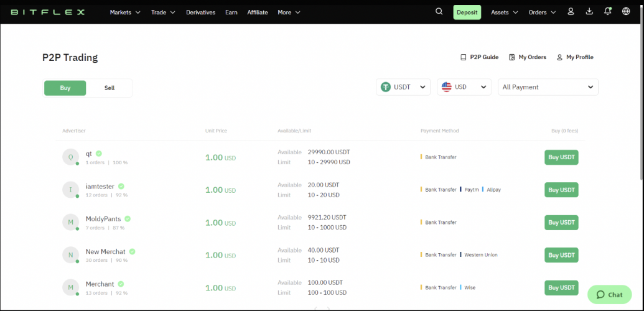
Task: Open Affiliate in the navigation
Action: [258, 12]
